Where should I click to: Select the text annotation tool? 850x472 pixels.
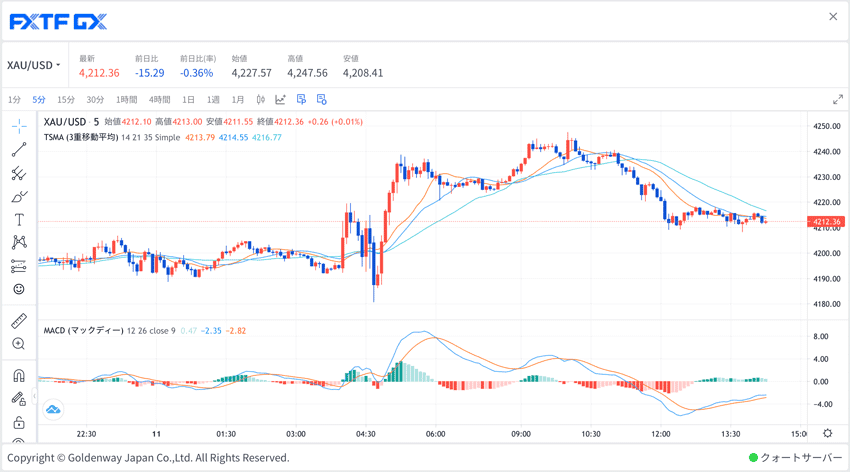click(x=19, y=219)
